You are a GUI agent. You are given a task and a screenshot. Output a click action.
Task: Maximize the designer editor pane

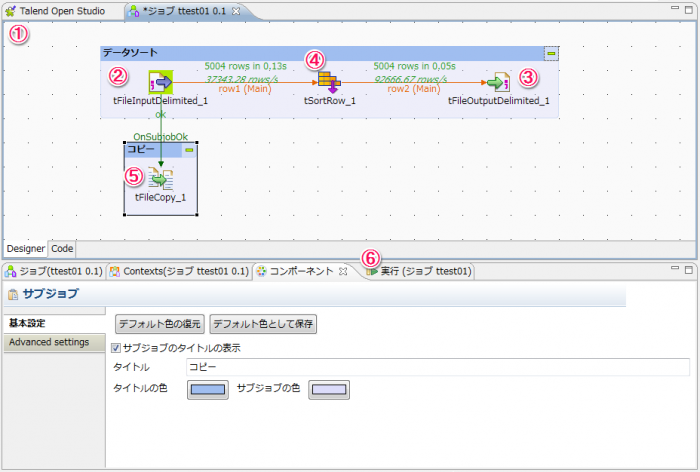click(x=689, y=10)
